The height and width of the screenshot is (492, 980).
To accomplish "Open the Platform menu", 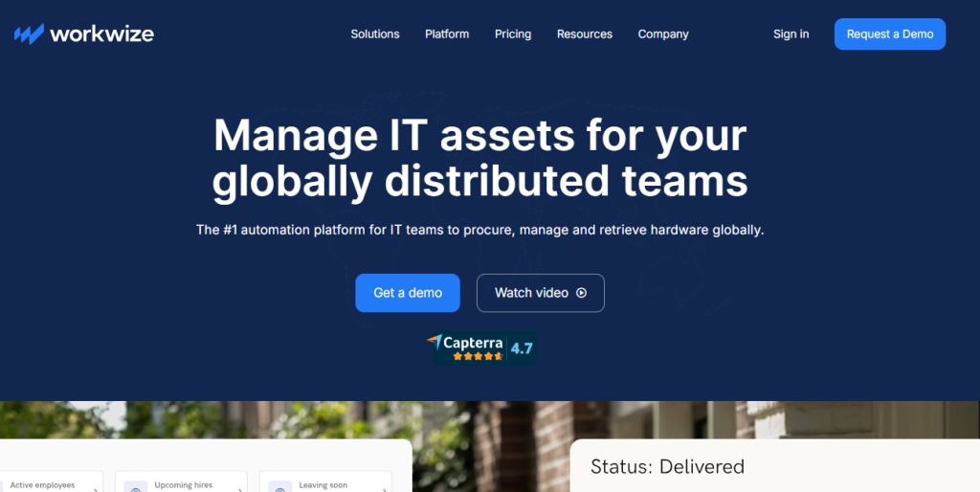I will (447, 34).
